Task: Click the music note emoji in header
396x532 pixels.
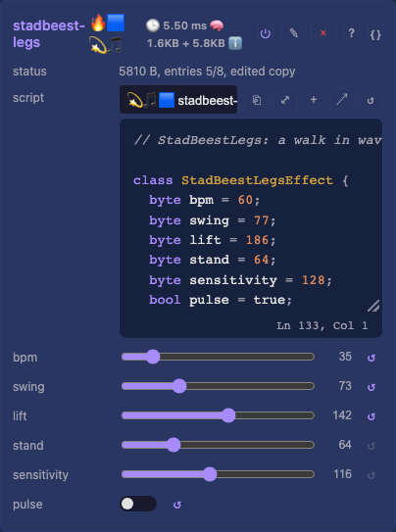Action: tap(115, 45)
